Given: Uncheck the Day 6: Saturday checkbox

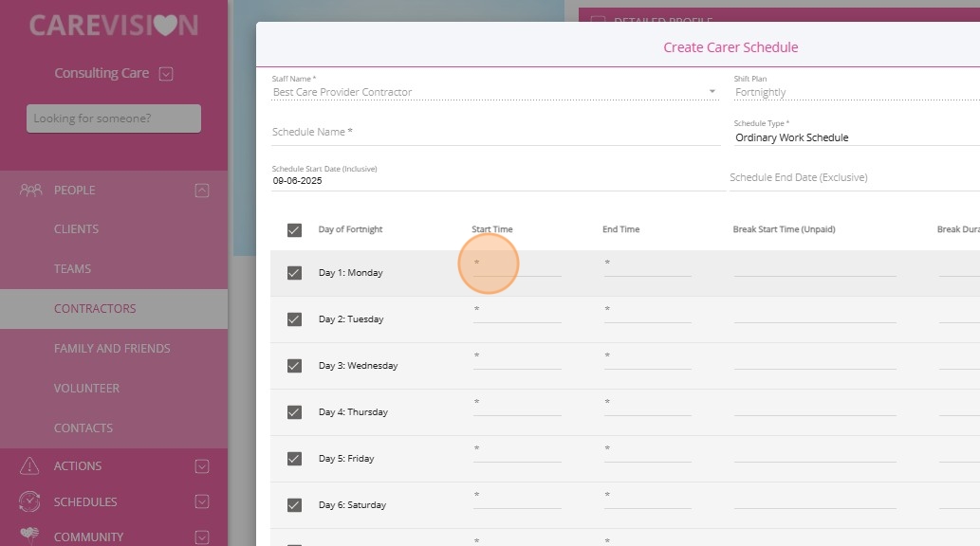Looking at the screenshot, I should pyautogui.click(x=294, y=505).
